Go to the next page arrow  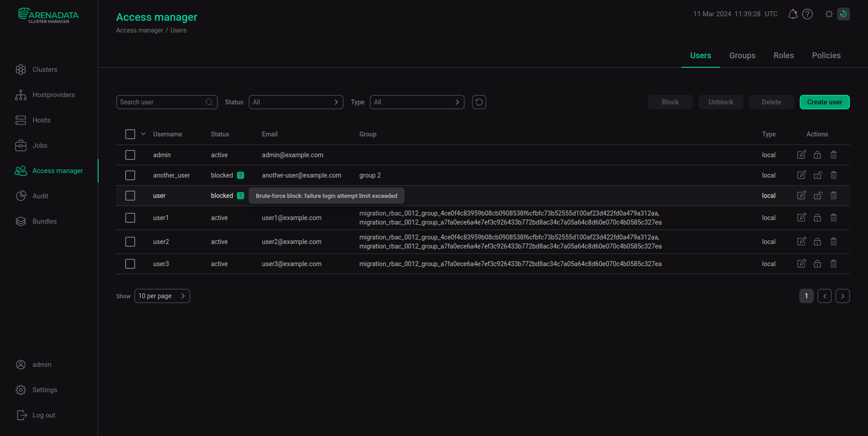pos(843,296)
